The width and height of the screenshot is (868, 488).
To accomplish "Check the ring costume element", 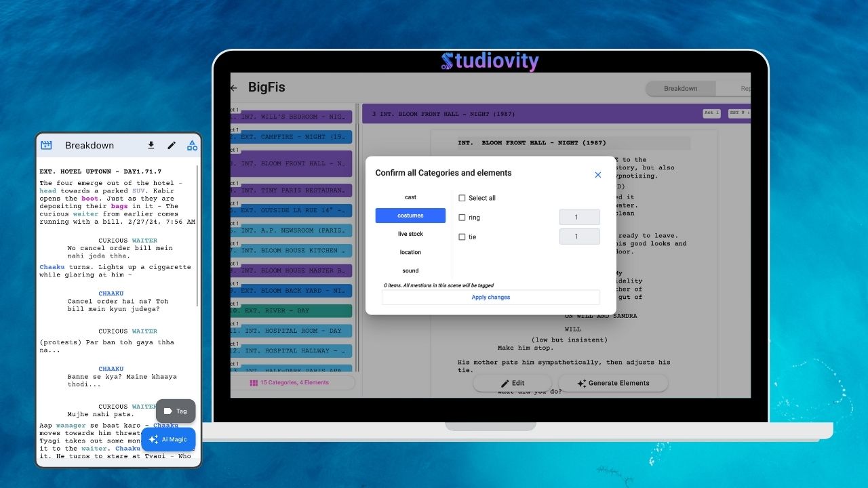I will tap(462, 217).
